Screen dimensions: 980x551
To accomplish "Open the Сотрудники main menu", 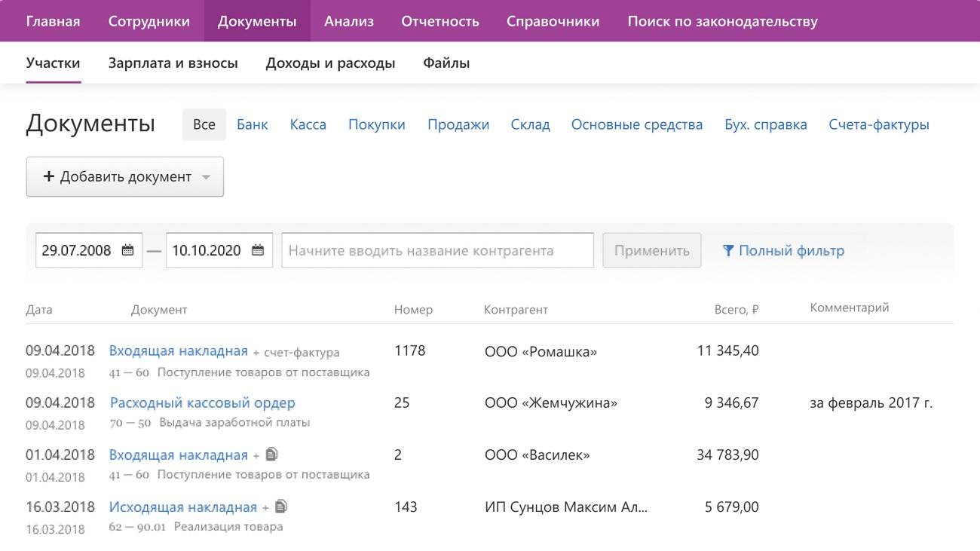I will coord(149,21).
